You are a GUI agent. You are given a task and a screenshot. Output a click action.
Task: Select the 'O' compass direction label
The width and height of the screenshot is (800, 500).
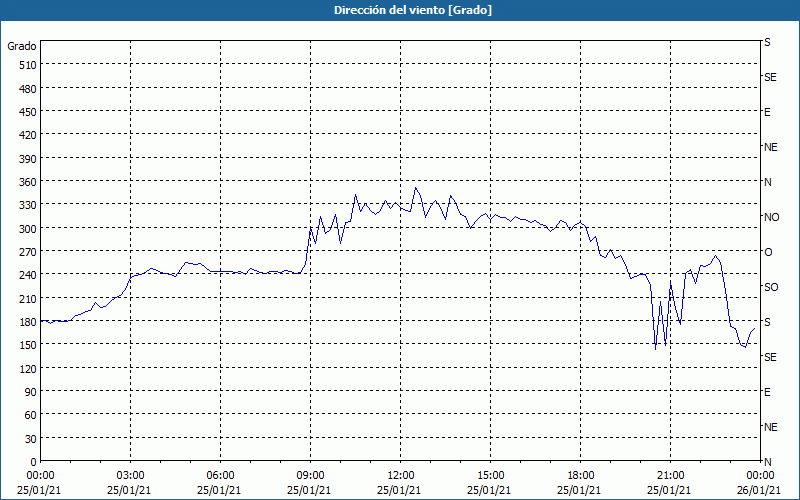point(768,252)
